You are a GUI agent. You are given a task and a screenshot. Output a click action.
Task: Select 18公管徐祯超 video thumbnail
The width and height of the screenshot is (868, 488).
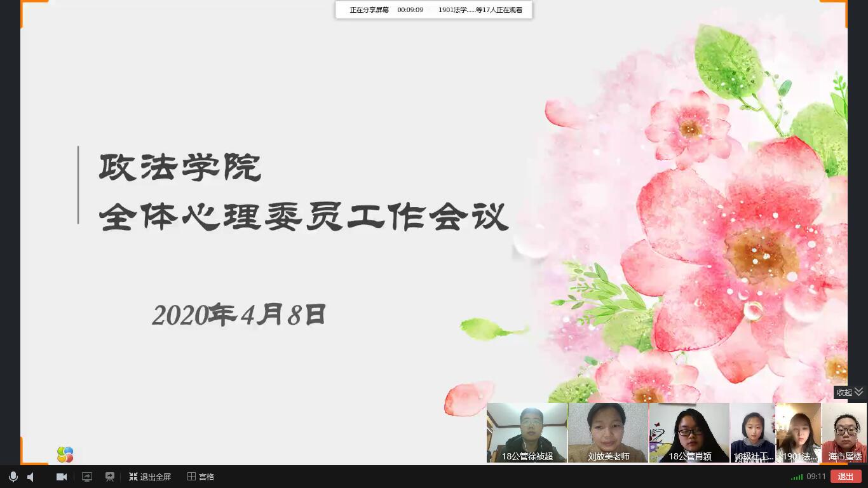[x=527, y=433]
